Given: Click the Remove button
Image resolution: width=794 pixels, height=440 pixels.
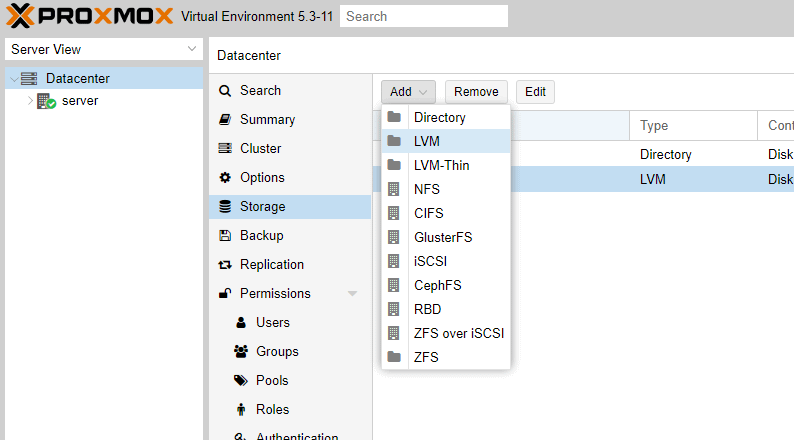Looking at the screenshot, I should point(476,92).
